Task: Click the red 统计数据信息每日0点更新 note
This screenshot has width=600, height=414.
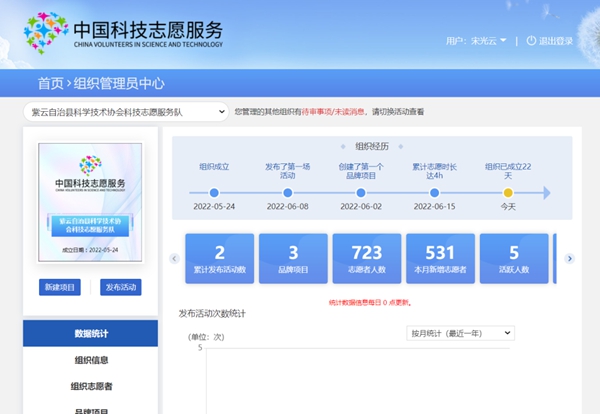Action: click(x=370, y=303)
